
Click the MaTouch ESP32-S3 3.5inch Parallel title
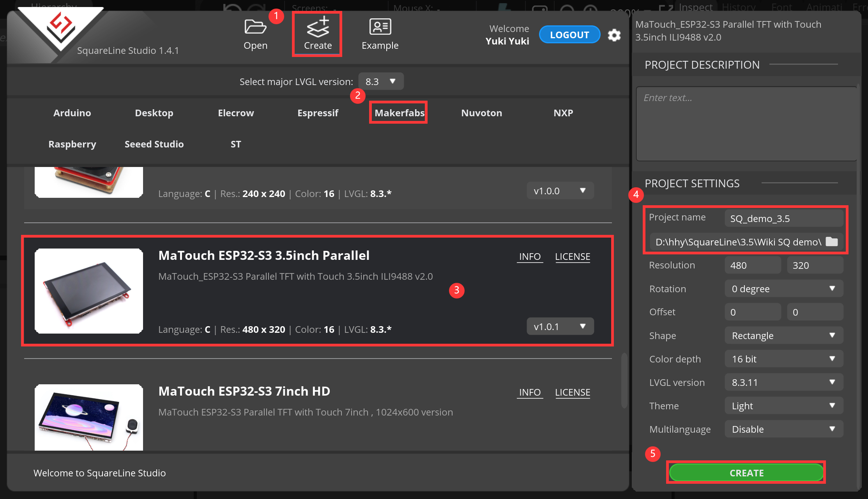[264, 255]
